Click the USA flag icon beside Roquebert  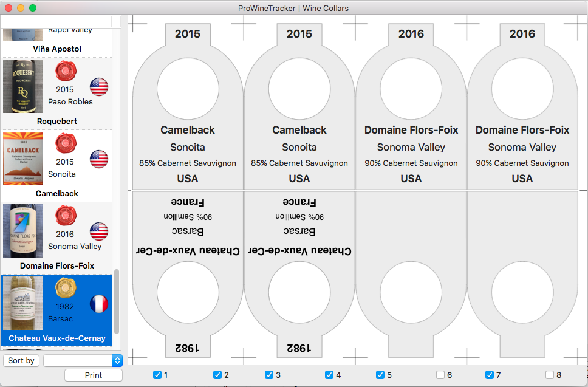click(x=99, y=87)
